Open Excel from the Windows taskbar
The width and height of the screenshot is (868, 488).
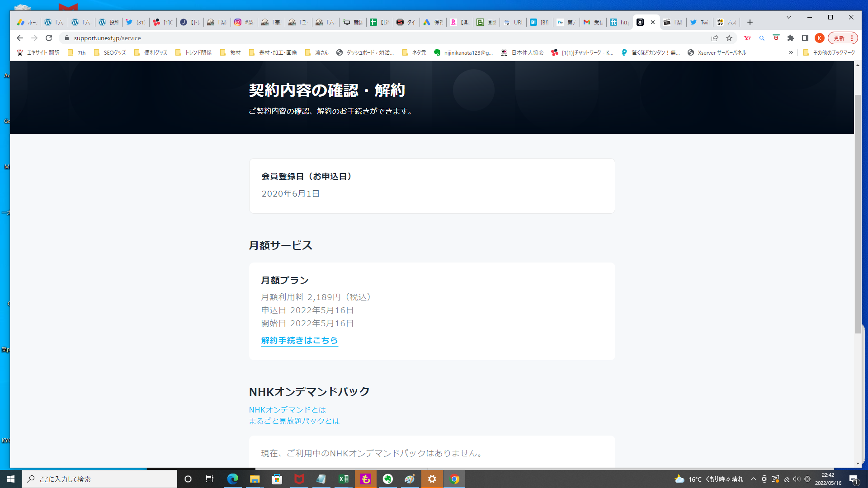coord(344,479)
